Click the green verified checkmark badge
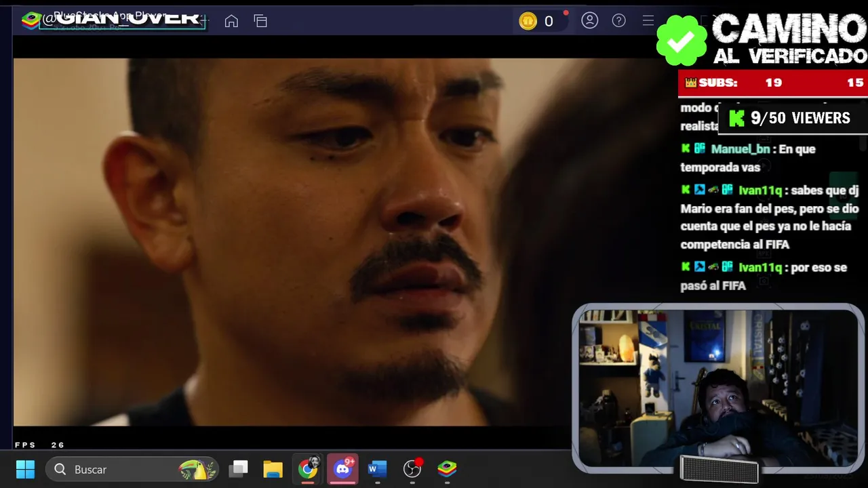The width and height of the screenshot is (868, 488). pyautogui.click(x=682, y=41)
